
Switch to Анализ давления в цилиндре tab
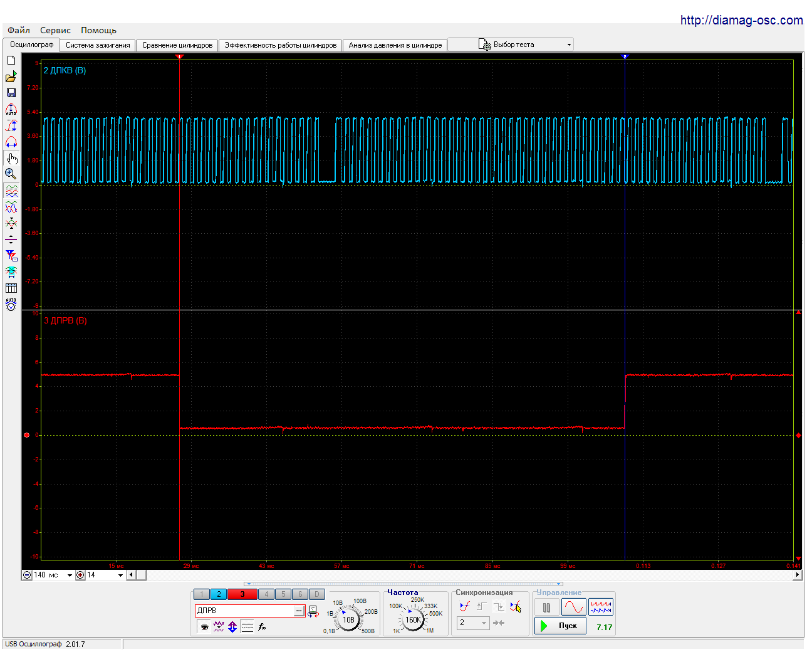pyautogui.click(x=395, y=45)
